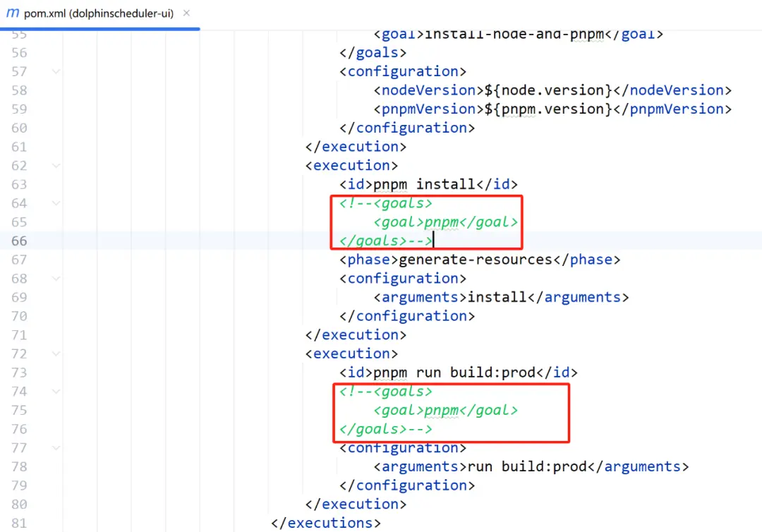Click the 'install' arguments value on line 69
This screenshot has width=762, height=532.
click(x=497, y=297)
